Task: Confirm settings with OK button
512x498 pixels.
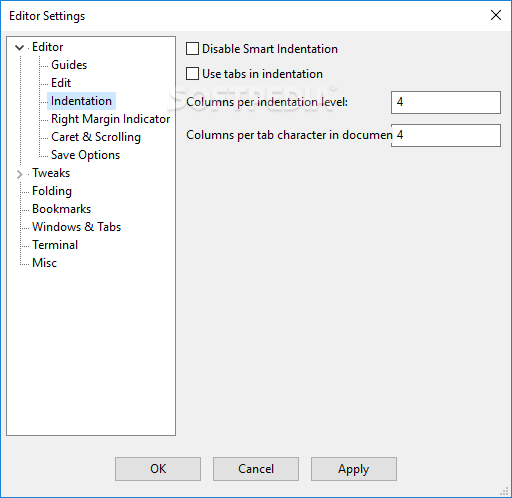Action: click(158, 469)
